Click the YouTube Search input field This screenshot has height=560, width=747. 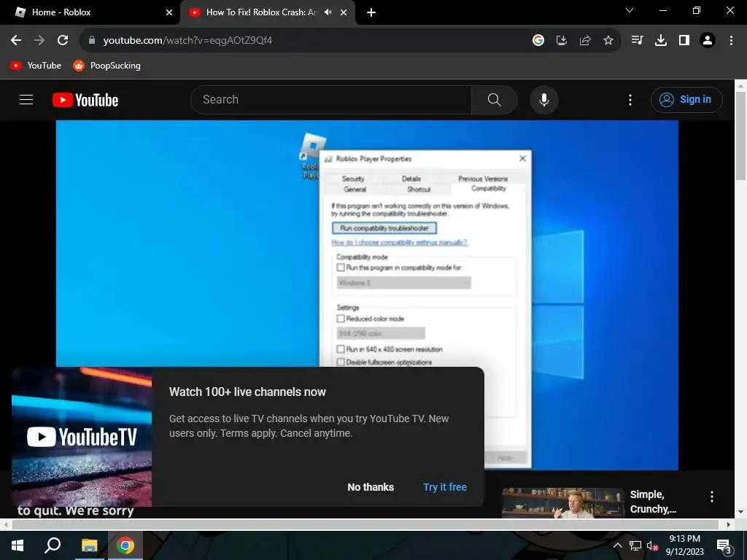point(331,100)
